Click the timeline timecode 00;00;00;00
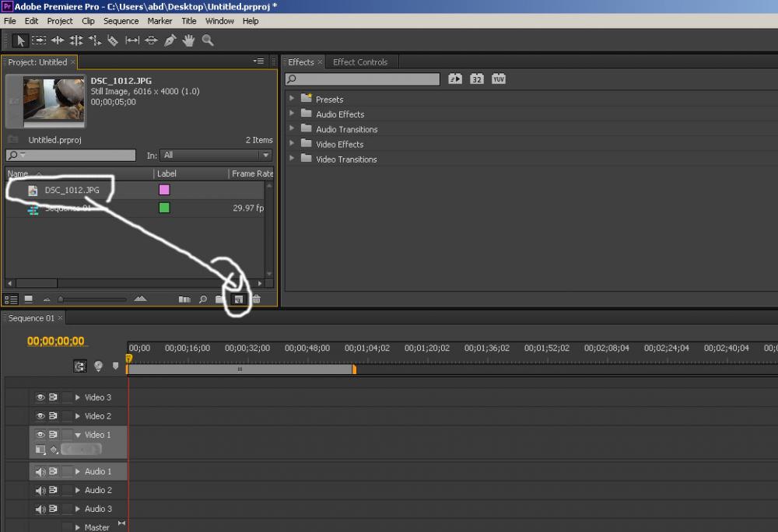Viewport: 778px width, 532px height. pyautogui.click(x=55, y=341)
